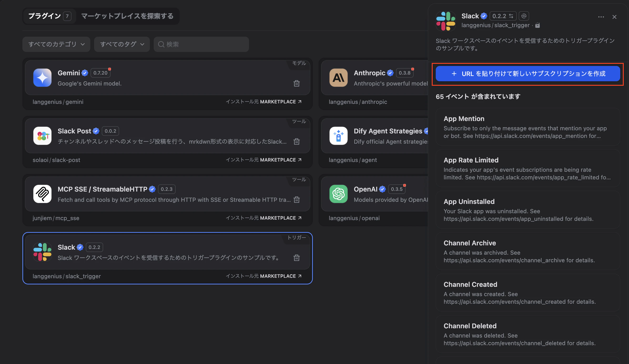Switch version via the 0.2.2 badge in detail panel
The image size is (629, 364).
[503, 16]
